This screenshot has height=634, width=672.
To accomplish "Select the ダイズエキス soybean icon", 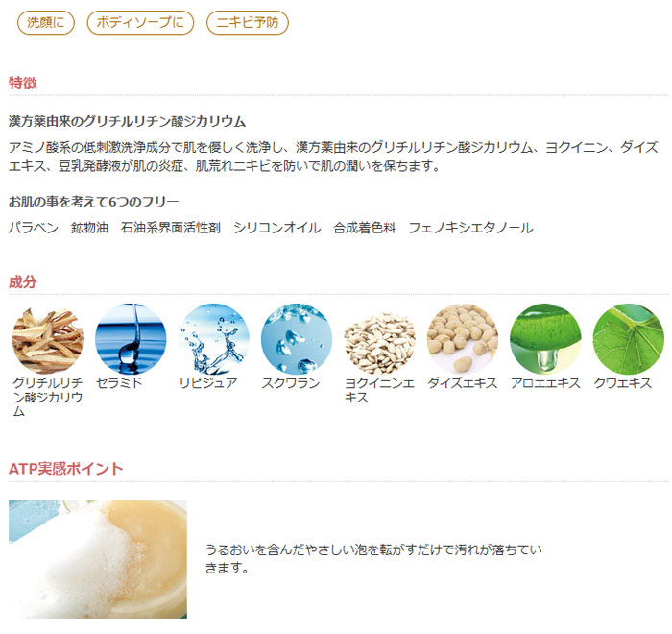I will point(463,339).
